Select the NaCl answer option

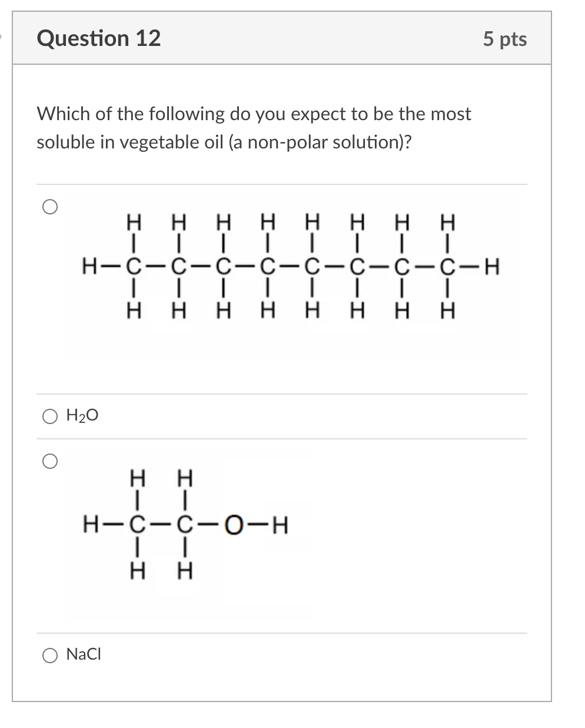point(51,654)
